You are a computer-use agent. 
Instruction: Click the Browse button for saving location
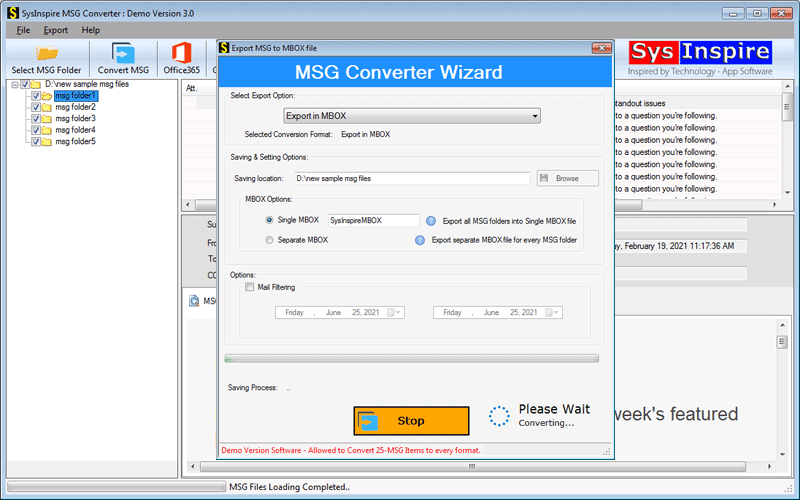(567, 178)
